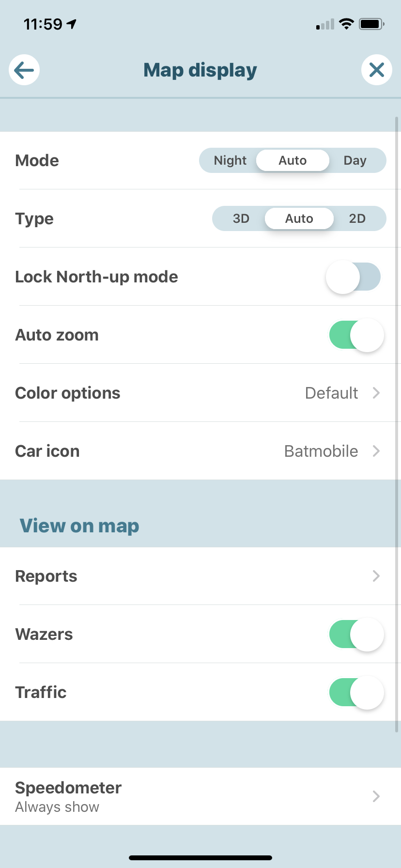401x868 pixels.
Task: Tap the Wi-Fi status icon
Action: pyautogui.click(x=346, y=24)
